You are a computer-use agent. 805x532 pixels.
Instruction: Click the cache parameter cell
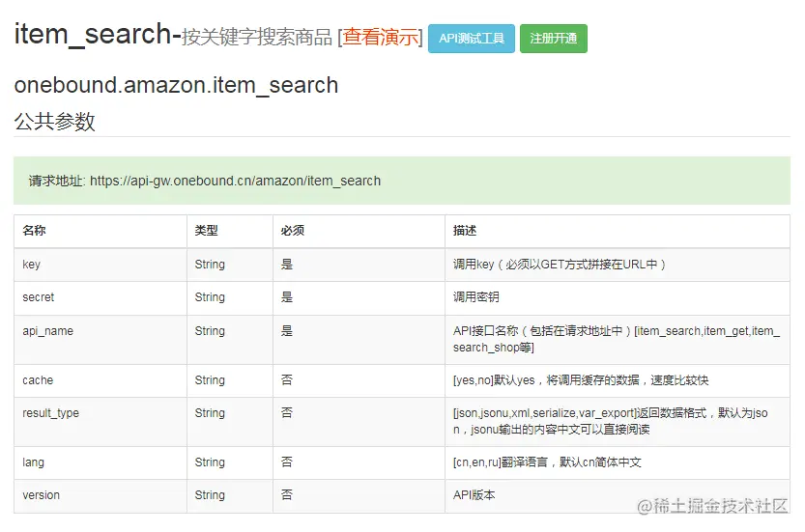coord(38,380)
